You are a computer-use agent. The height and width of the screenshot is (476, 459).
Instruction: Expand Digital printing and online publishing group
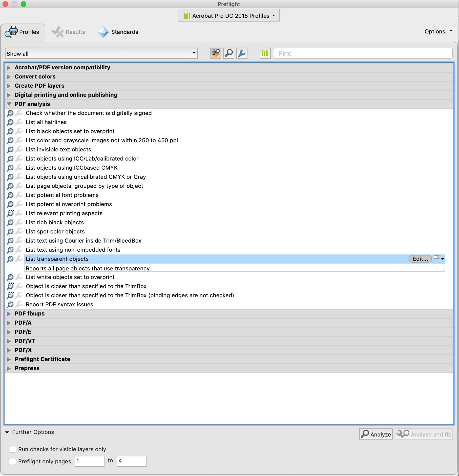(9, 95)
